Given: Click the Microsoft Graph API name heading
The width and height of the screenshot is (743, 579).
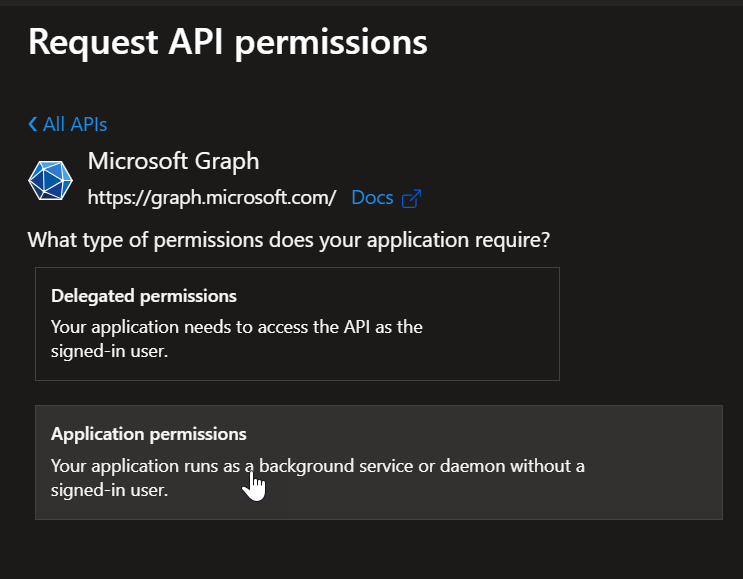Looking at the screenshot, I should (173, 161).
